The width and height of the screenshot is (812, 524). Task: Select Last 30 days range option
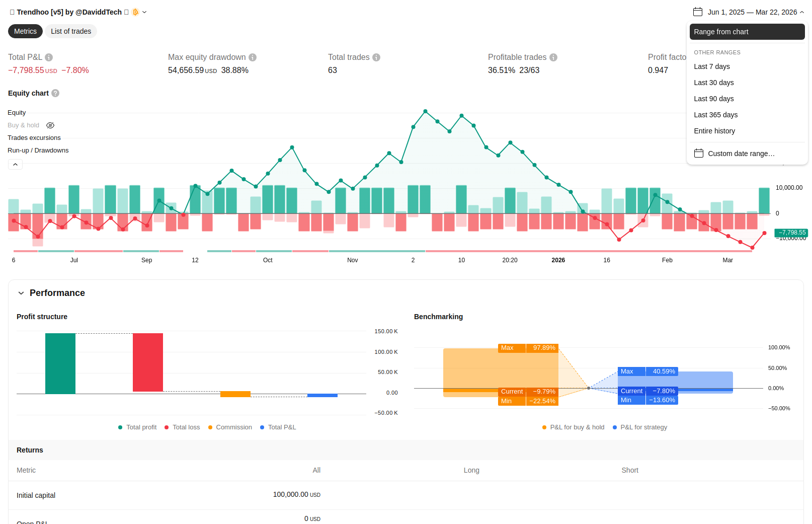713,83
